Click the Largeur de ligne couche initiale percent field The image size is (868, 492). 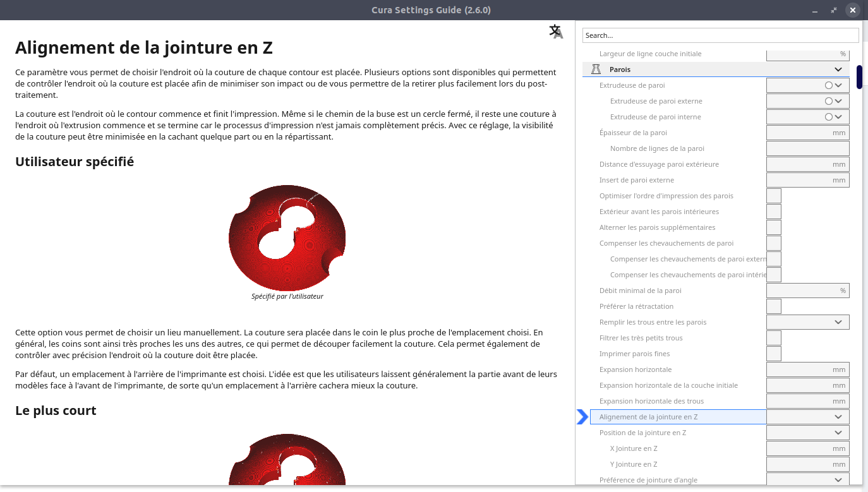coord(808,54)
